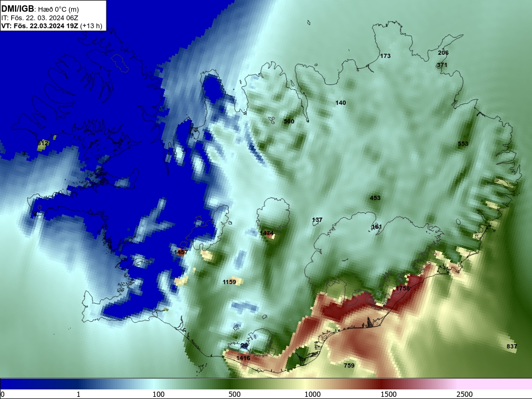
Task: Click the 553 value on the map
Action: point(463,144)
